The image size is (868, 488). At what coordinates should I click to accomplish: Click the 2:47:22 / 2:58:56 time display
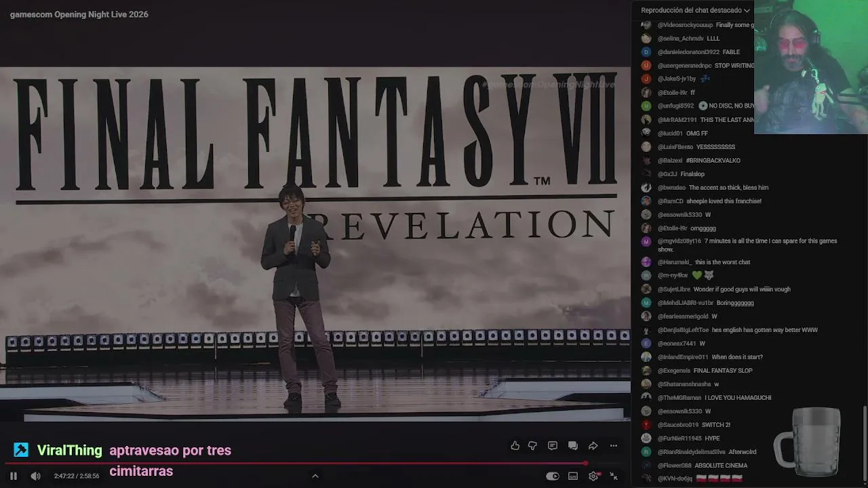click(77, 476)
